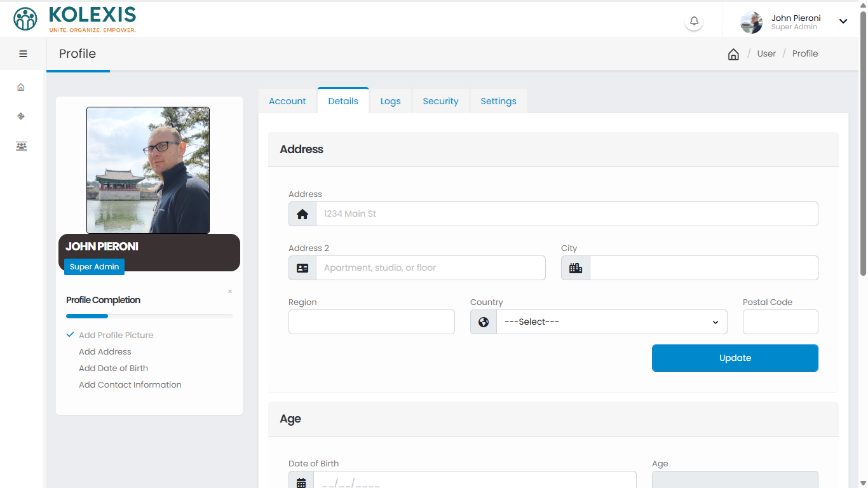The height and width of the screenshot is (488, 868).
Task: Toggle the hamburger sidebar menu
Action: click(x=23, y=54)
